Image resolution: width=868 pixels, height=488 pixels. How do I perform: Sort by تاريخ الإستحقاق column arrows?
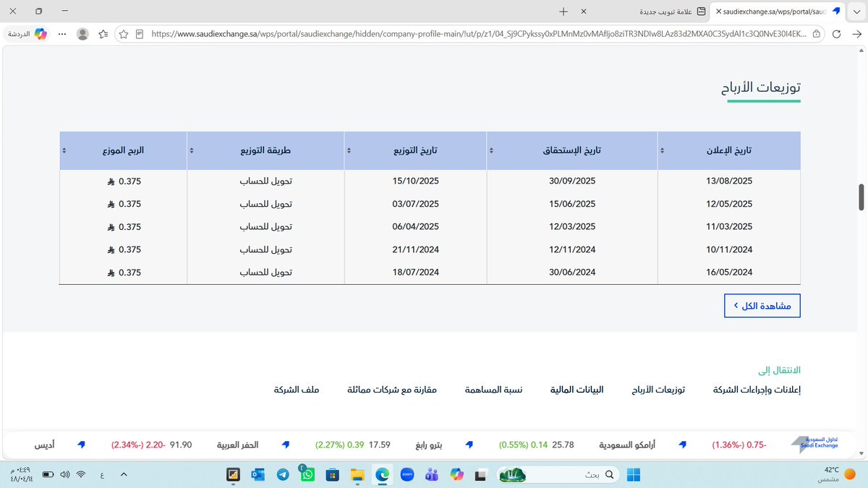click(493, 151)
